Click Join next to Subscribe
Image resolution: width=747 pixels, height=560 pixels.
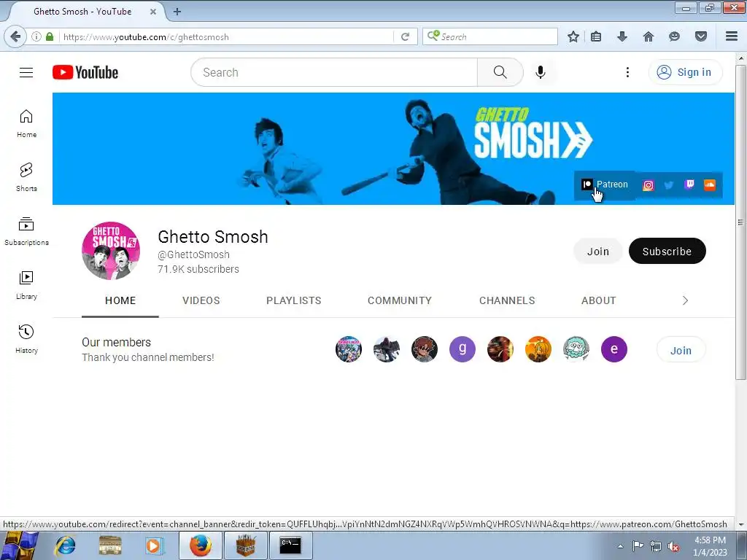click(598, 251)
